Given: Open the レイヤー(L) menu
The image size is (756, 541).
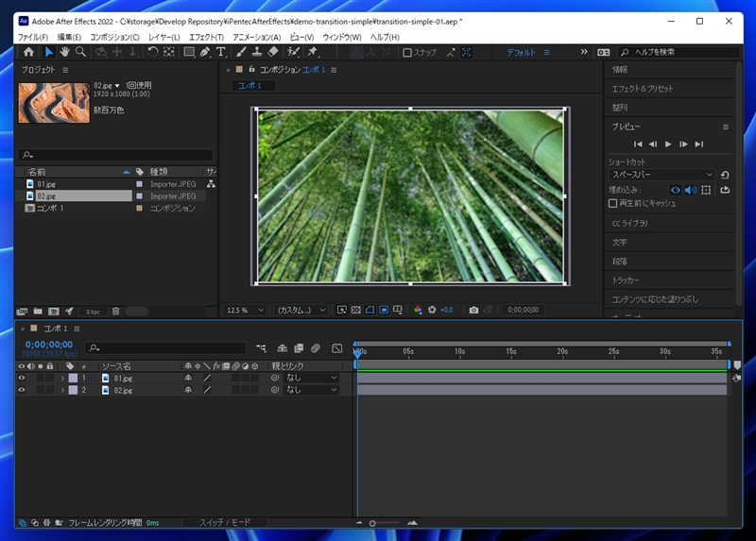Looking at the screenshot, I should [163, 37].
